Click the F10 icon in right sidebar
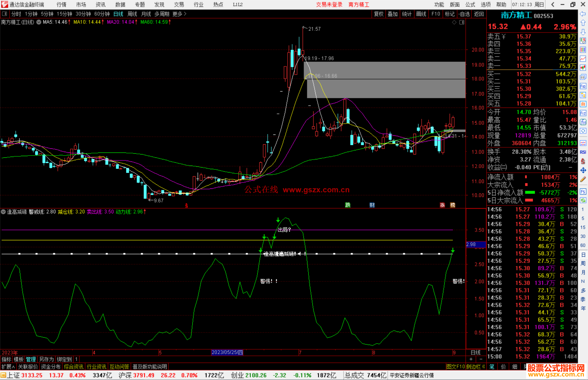 click(583, 86)
